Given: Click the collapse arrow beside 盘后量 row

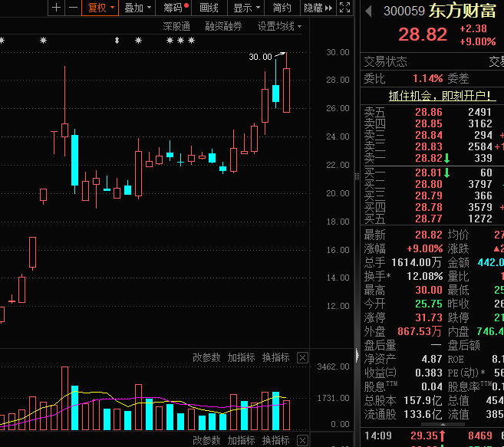Looking at the screenshot, I should pos(357,356).
